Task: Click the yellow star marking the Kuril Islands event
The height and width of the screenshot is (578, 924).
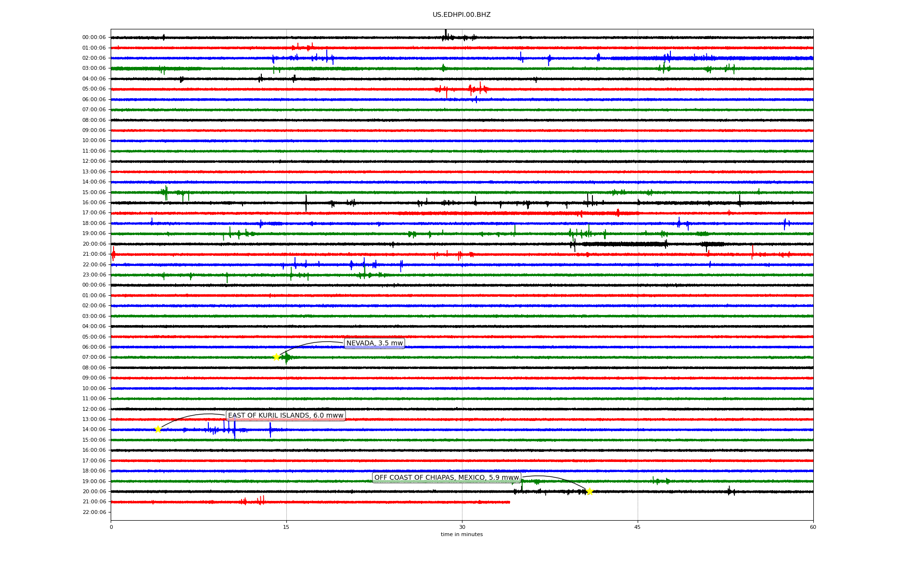Action: (158, 429)
